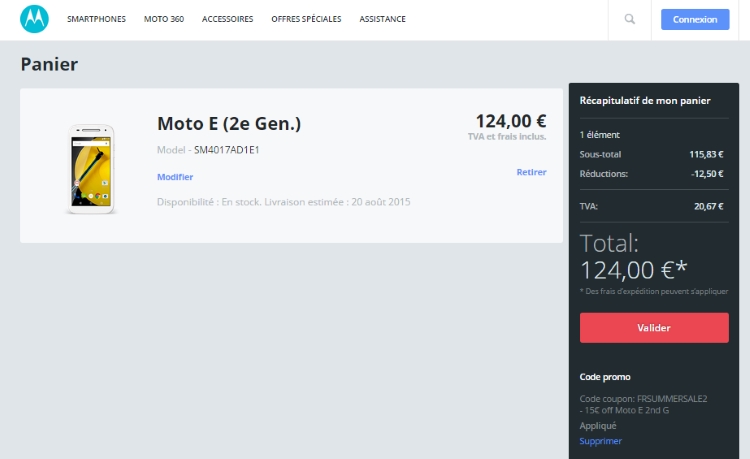Click the Motorola logo icon

[x=34, y=19]
